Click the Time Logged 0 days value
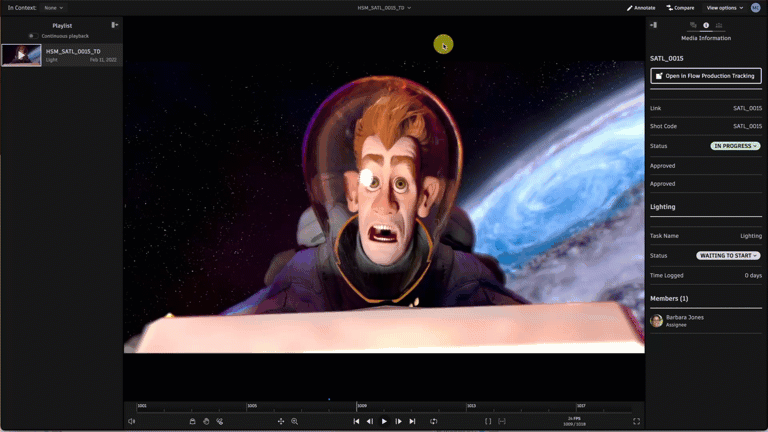The image size is (768, 432). 753,276
